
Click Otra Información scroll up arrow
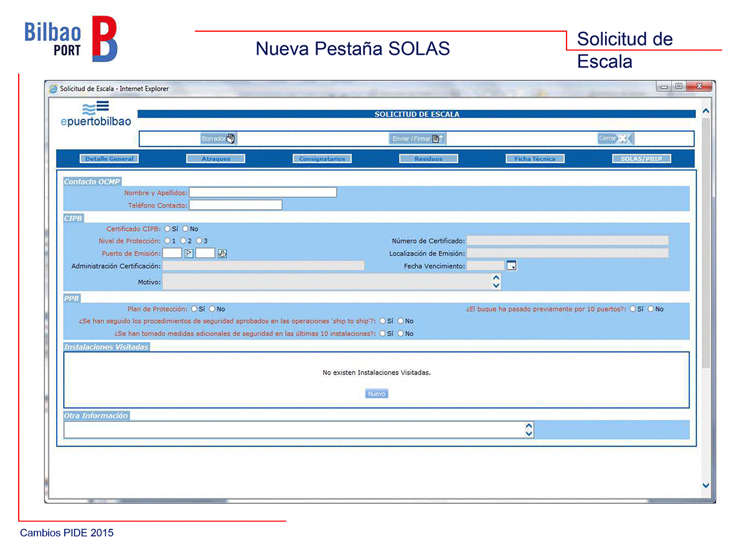[529, 426]
